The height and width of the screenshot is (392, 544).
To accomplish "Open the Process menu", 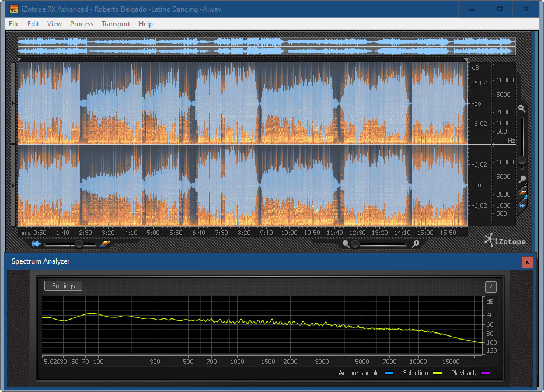I will (x=82, y=24).
